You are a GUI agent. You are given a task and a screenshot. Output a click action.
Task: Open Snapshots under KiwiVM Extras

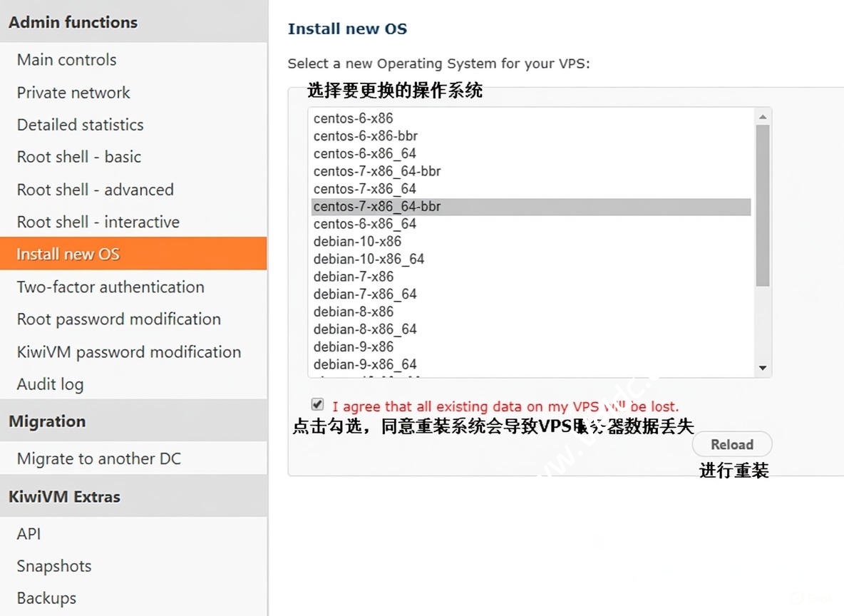[x=54, y=566]
